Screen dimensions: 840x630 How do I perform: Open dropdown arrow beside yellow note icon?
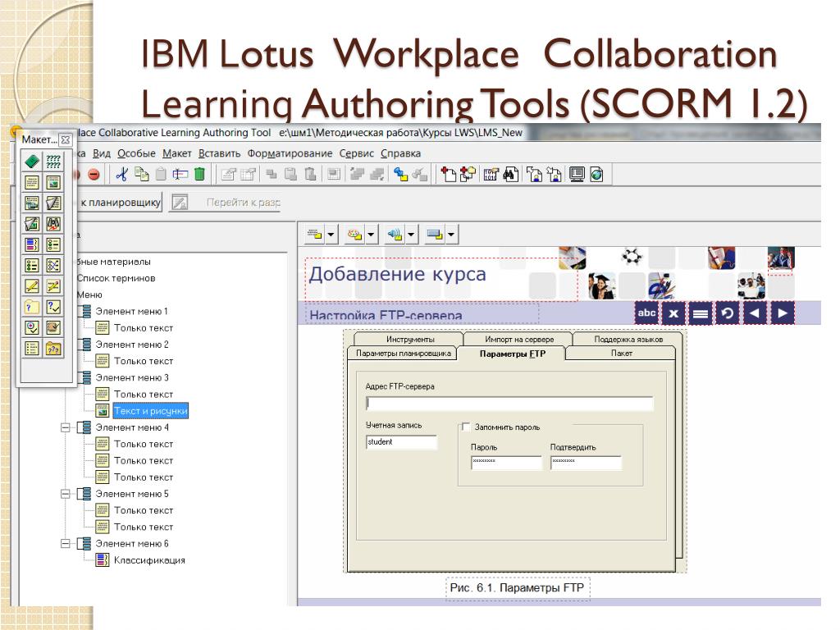[x=331, y=234]
